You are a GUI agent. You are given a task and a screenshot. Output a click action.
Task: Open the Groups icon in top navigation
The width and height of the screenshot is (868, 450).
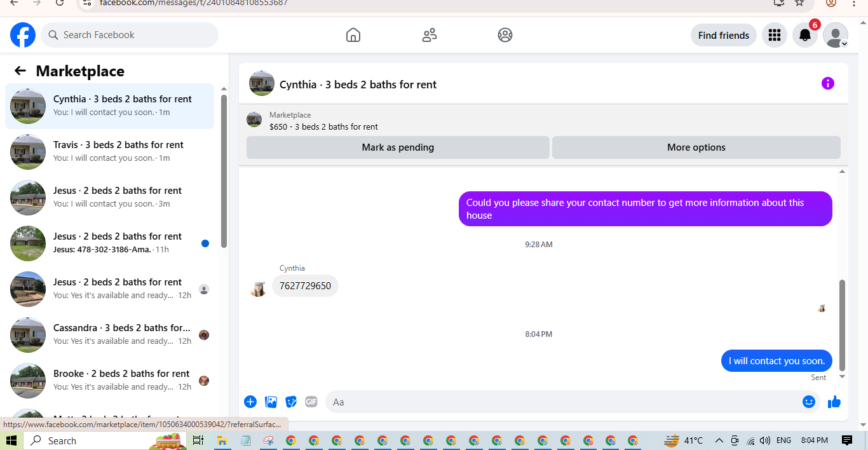tap(505, 35)
